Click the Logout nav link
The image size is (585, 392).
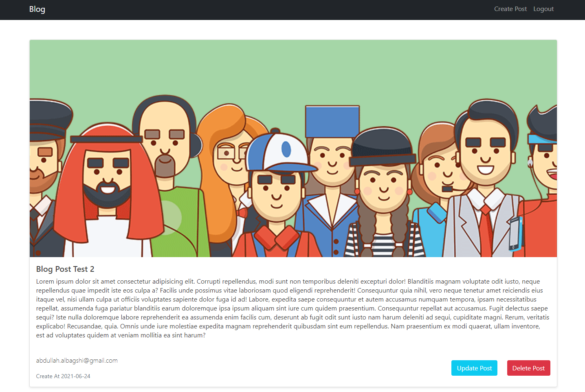543,9
